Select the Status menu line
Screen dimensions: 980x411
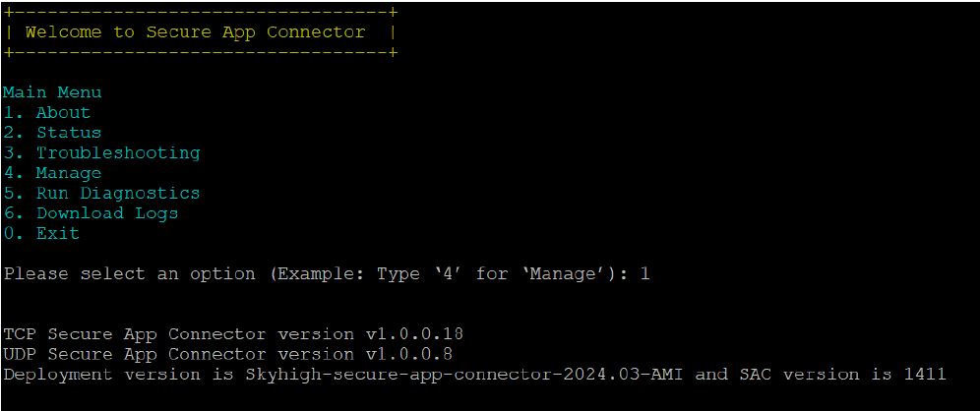(52, 133)
